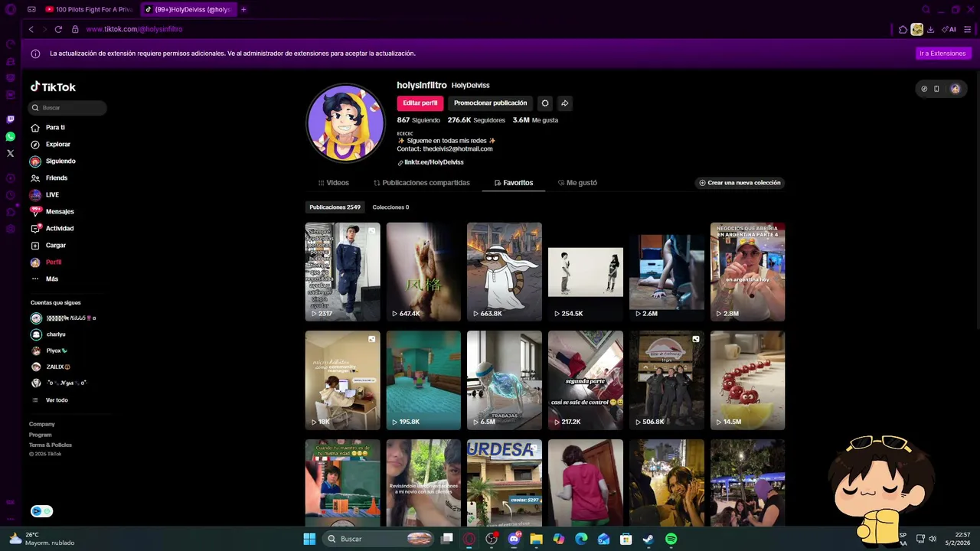Image resolution: width=980 pixels, height=551 pixels.
Task: Click the share profile arrow icon
Action: pos(564,103)
